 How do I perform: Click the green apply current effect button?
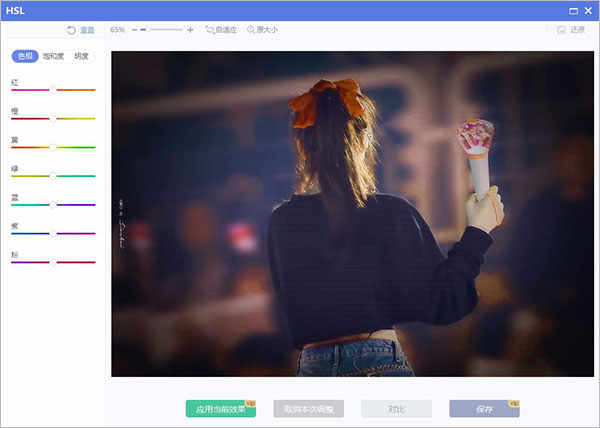[221, 409]
